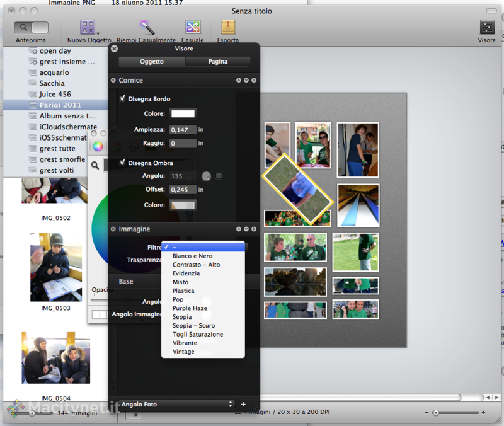This screenshot has height=426, width=504.
Task: Select the IMG_0503 thumbnail
Action: (56, 267)
